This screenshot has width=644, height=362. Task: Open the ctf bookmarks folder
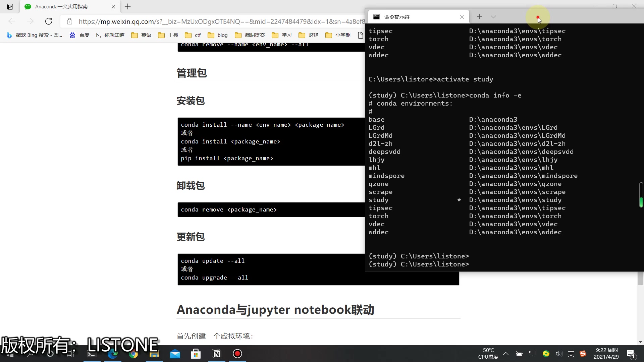click(193, 35)
